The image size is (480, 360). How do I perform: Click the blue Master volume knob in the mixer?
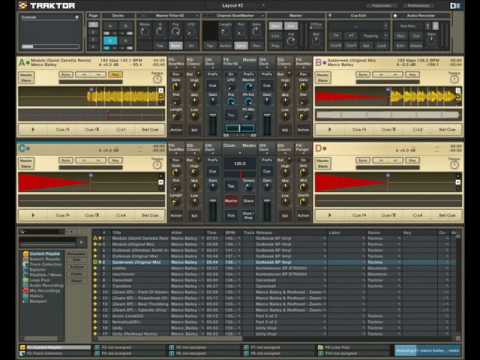coord(249,87)
